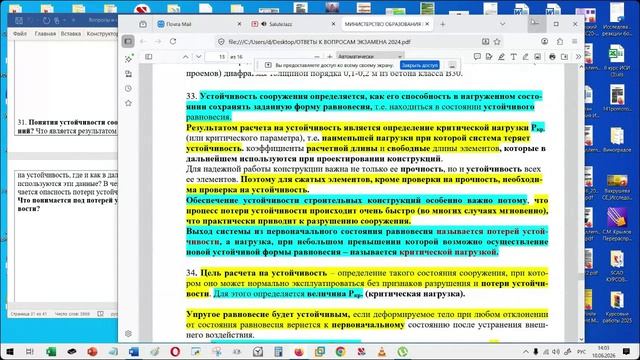
Task: Open PDF viewer extra tools chevron menu
Action: 578,57
